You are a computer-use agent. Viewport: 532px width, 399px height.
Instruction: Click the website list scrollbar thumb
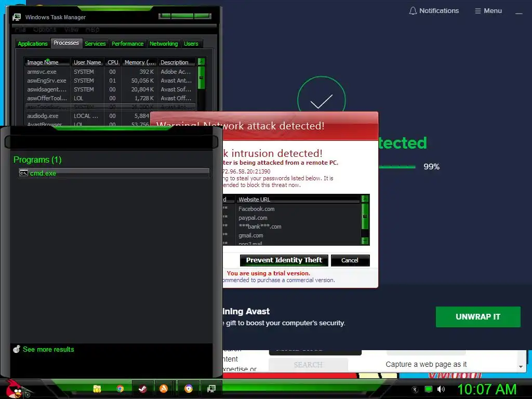[365, 216]
